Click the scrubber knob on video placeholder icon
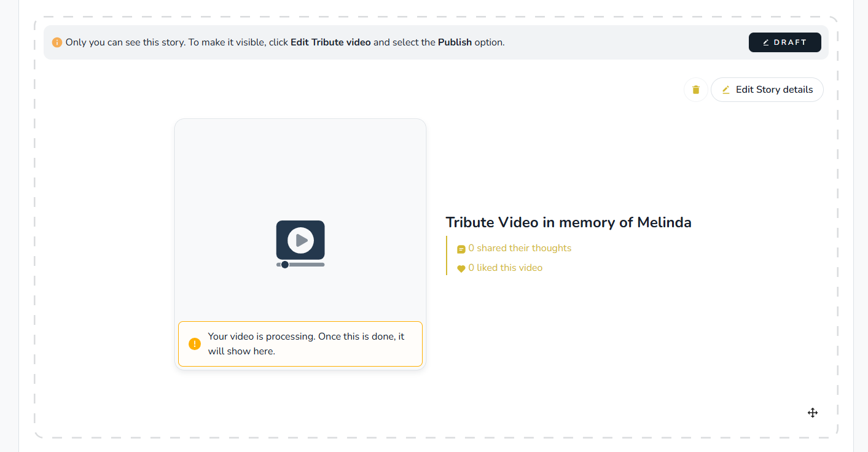868x452 pixels. coord(285,265)
